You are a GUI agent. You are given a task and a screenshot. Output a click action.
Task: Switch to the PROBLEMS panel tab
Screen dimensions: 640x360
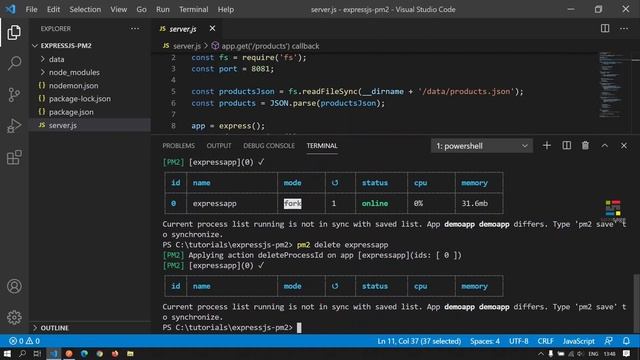178,146
